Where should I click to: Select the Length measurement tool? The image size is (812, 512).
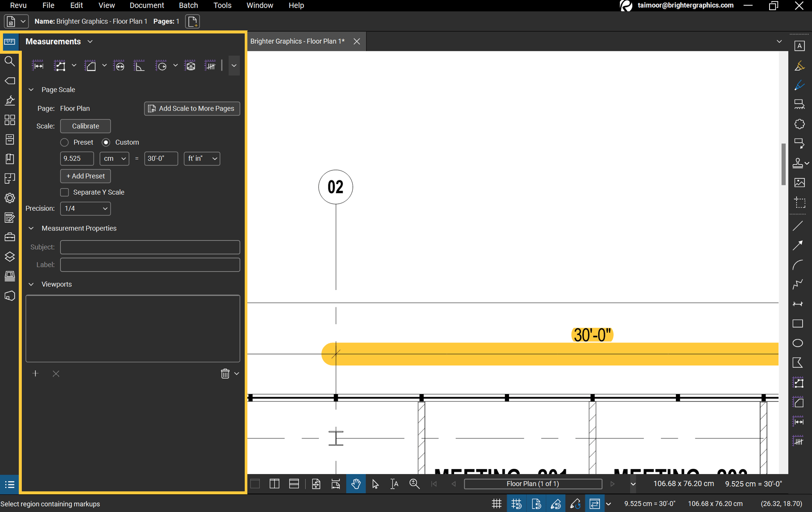click(38, 65)
